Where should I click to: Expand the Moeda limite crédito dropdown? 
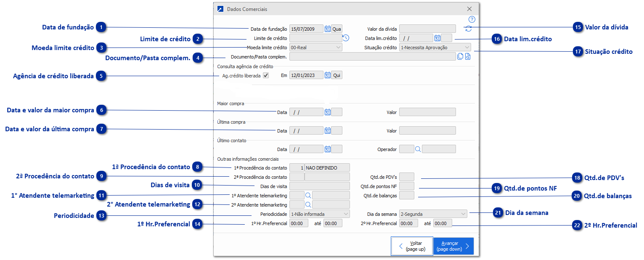pyautogui.click(x=339, y=48)
